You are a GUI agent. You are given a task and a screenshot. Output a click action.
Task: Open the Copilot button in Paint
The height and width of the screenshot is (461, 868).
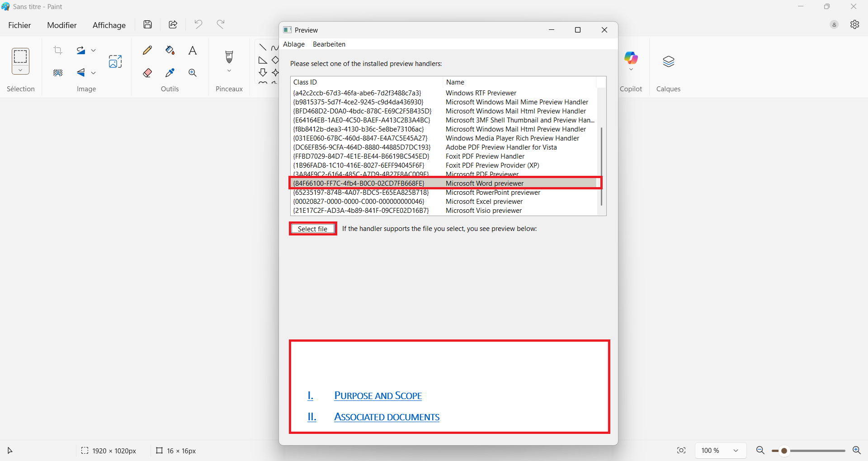[x=631, y=58]
